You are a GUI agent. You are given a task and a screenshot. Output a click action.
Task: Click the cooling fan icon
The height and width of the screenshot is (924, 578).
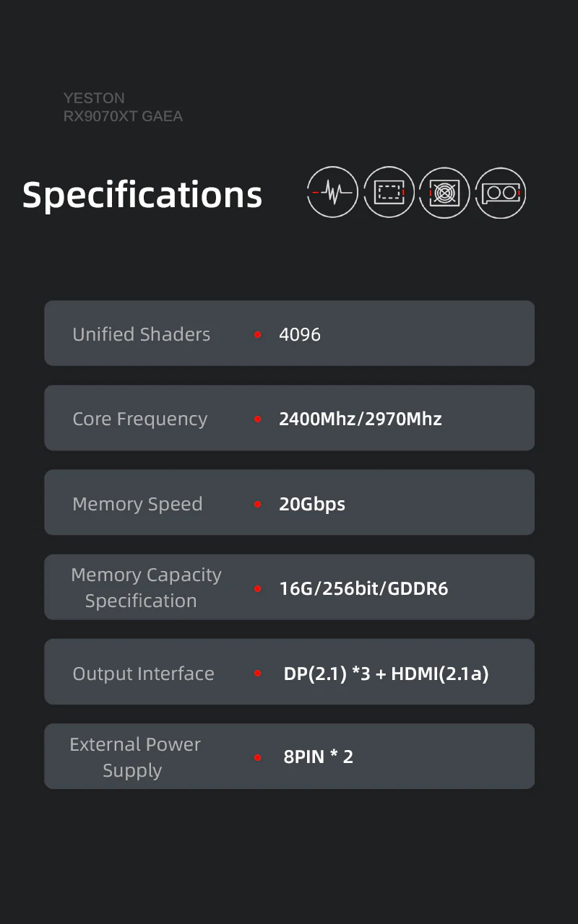coord(444,192)
